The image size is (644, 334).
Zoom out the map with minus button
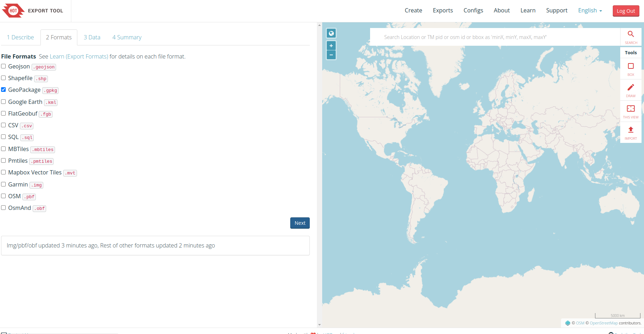331,55
